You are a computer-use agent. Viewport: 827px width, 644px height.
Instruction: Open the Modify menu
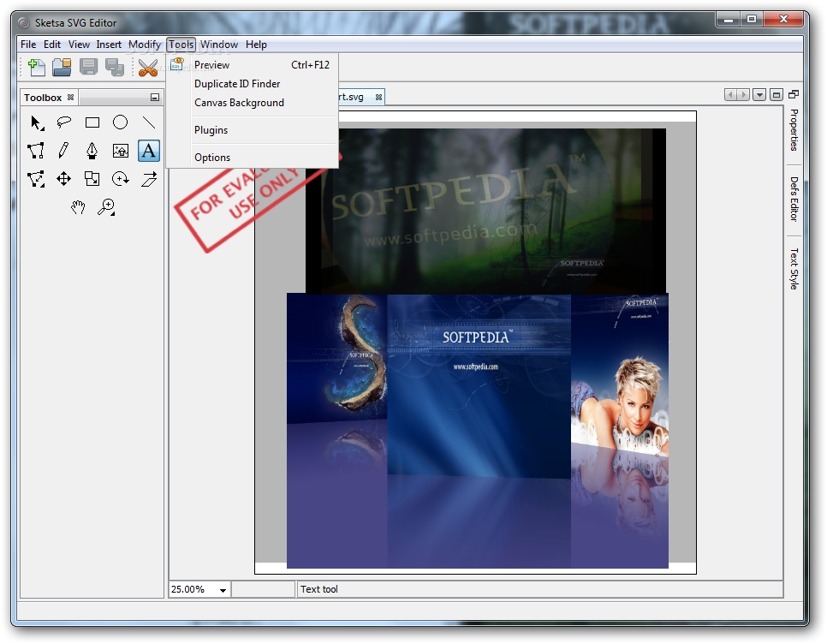point(144,45)
